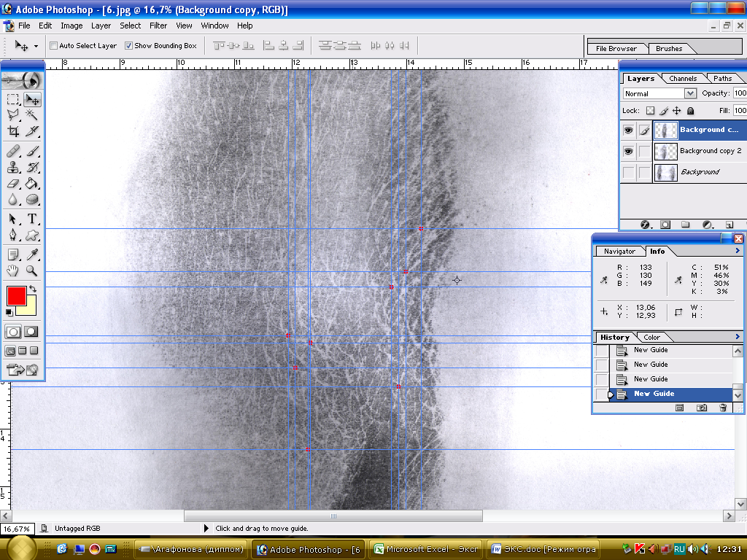Hide the Background copy 2 layer

(x=628, y=152)
